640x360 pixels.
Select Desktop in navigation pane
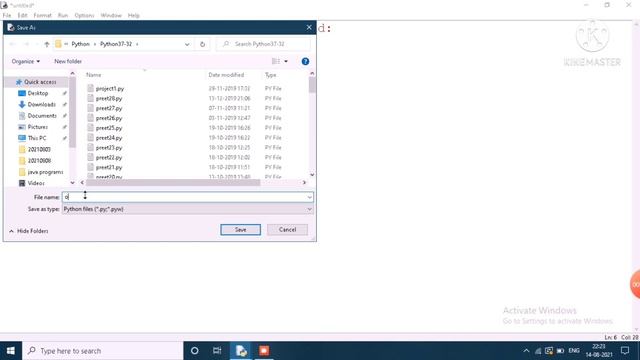(38, 93)
